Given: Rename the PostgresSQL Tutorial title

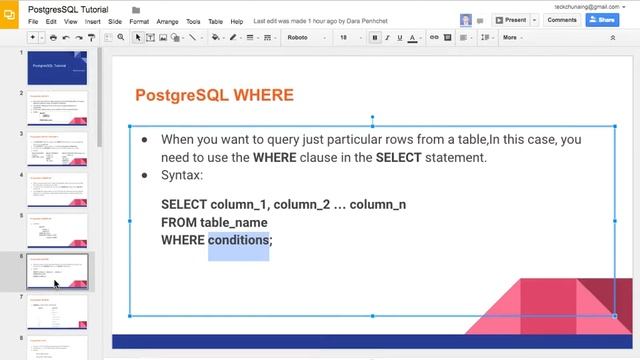Looking at the screenshot, I should click(68, 9).
